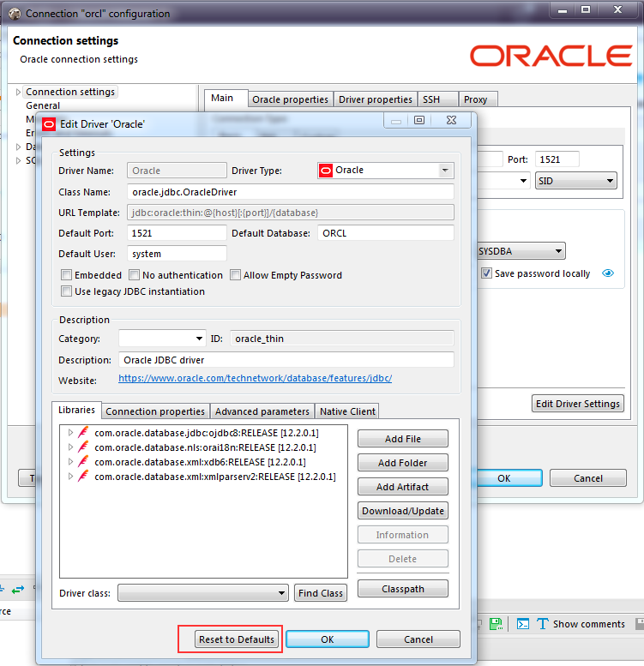Expand the xdb6 library node
Image resolution: width=644 pixels, height=666 pixels.
(x=70, y=461)
